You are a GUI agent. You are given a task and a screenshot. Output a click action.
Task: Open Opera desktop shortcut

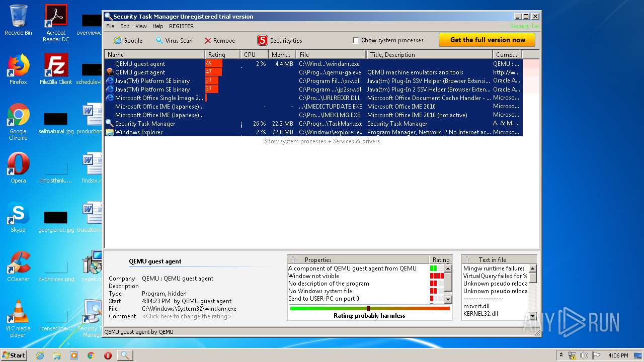pyautogui.click(x=18, y=168)
